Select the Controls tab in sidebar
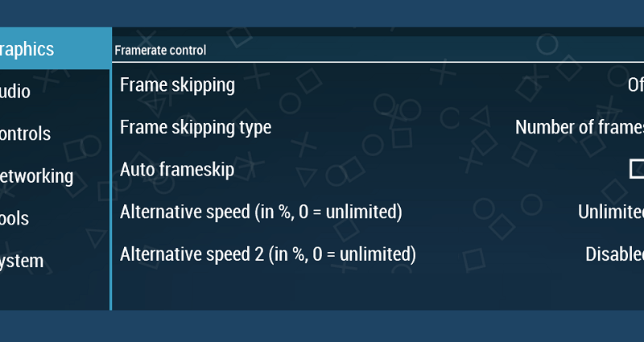 pyautogui.click(x=55, y=133)
